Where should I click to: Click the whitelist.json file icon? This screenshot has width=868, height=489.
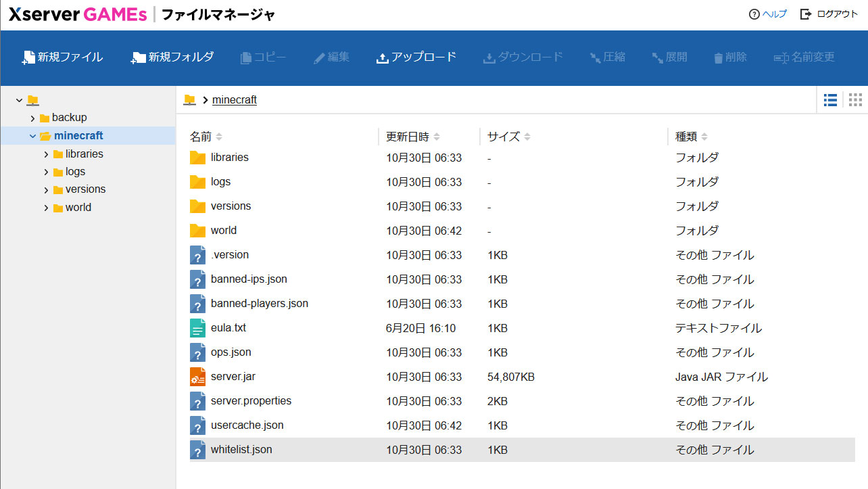pos(197,450)
